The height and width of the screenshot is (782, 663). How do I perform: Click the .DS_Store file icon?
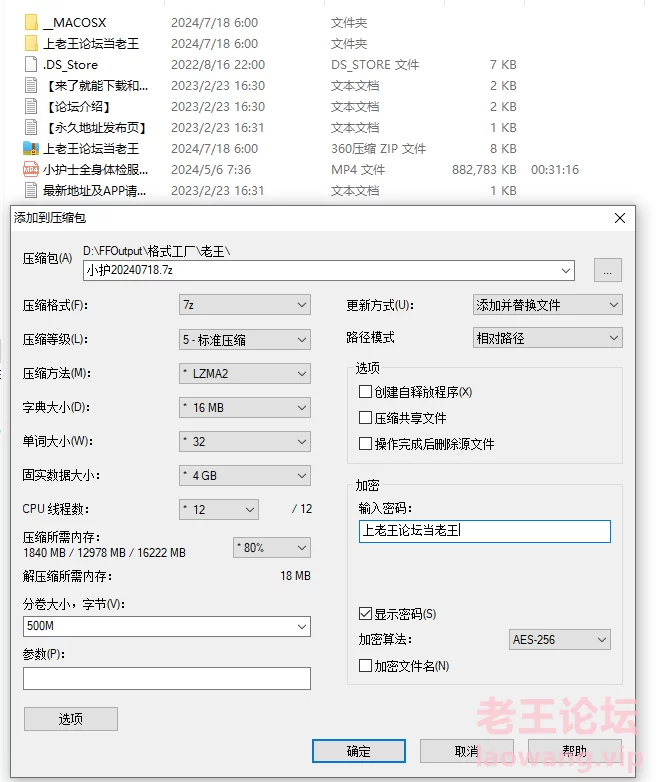coord(31,64)
